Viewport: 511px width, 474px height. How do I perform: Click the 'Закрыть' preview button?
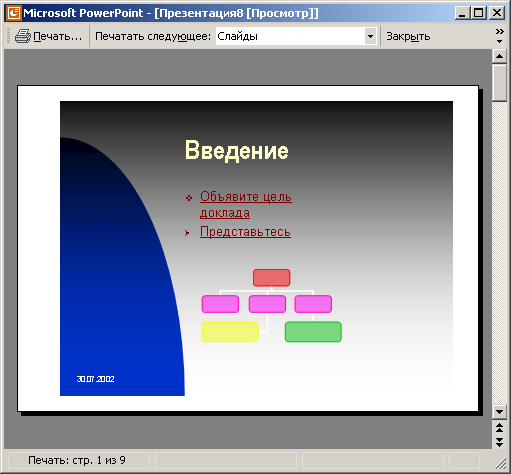(x=408, y=36)
